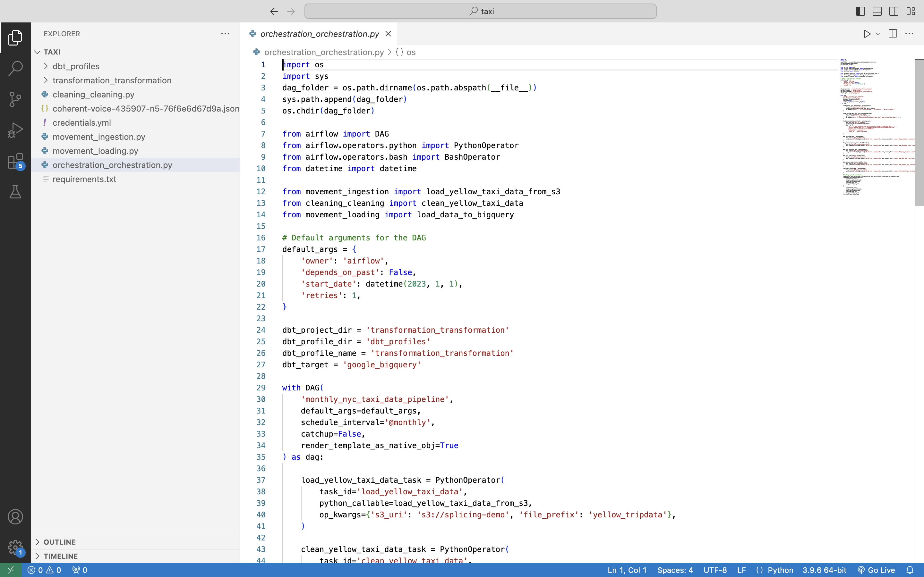
Task: Toggle the split editor icon
Action: pyautogui.click(x=892, y=34)
